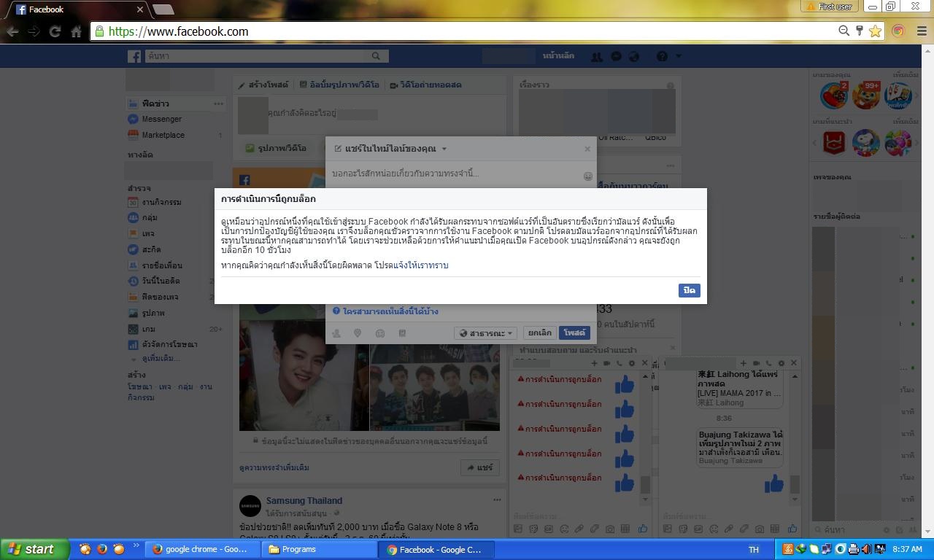
Task: Click the location pin icon in composer
Action: coord(358,333)
